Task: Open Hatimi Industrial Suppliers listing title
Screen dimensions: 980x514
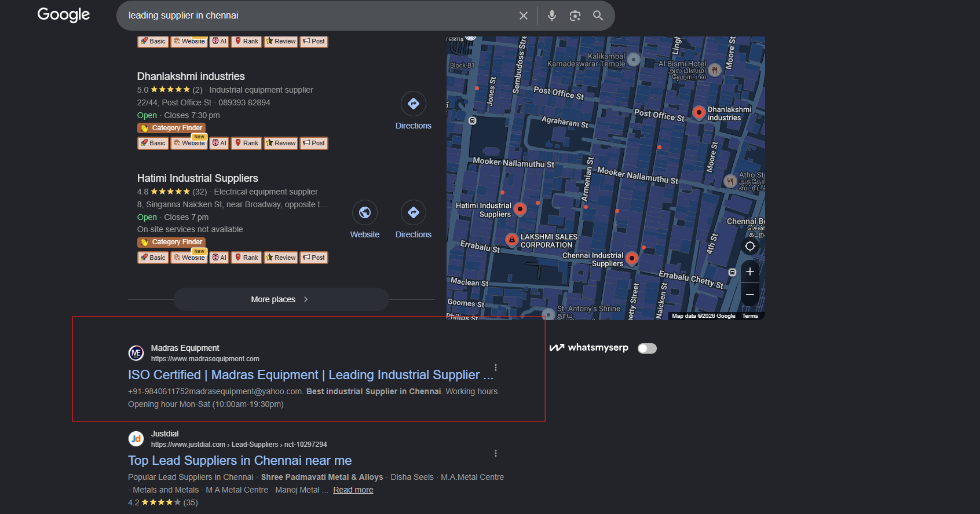Action: 198,178
